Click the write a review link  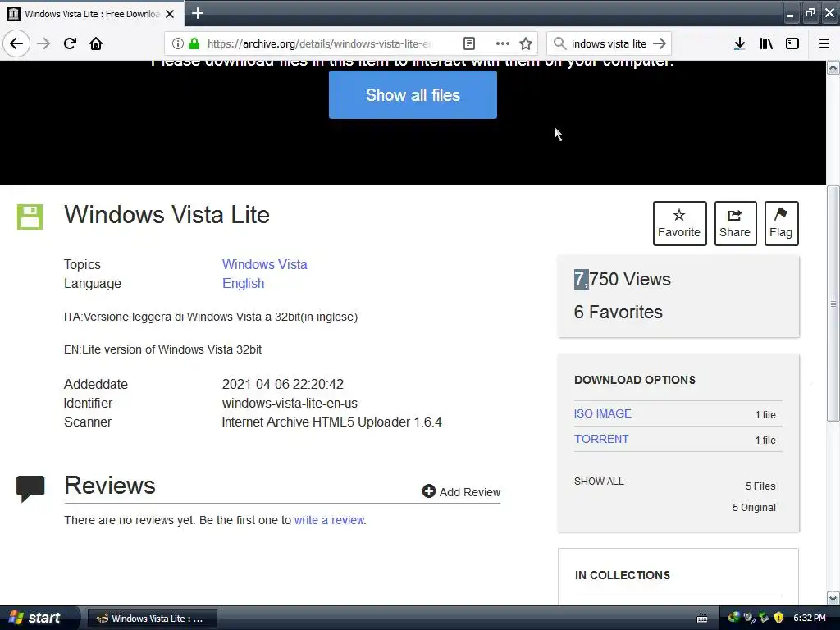(330, 520)
